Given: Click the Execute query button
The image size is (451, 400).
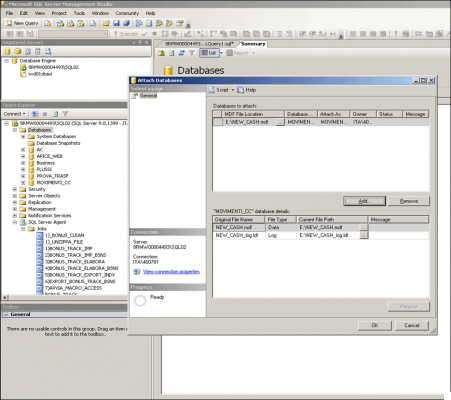Looking at the screenshot, I should (126, 34).
